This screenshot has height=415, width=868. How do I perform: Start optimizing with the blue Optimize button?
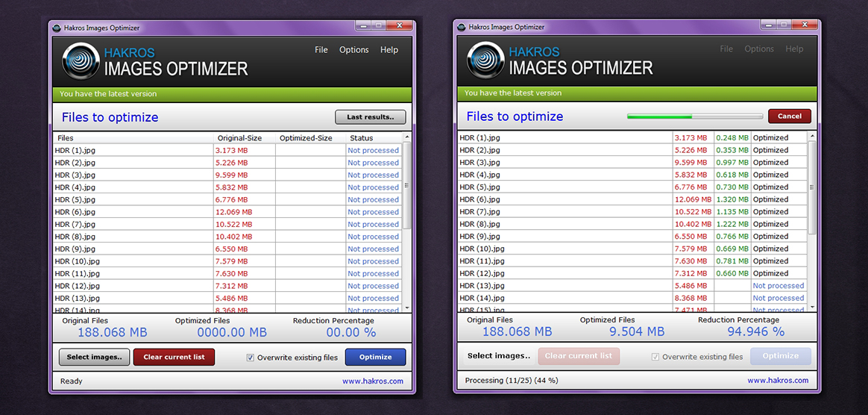pyautogui.click(x=375, y=357)
